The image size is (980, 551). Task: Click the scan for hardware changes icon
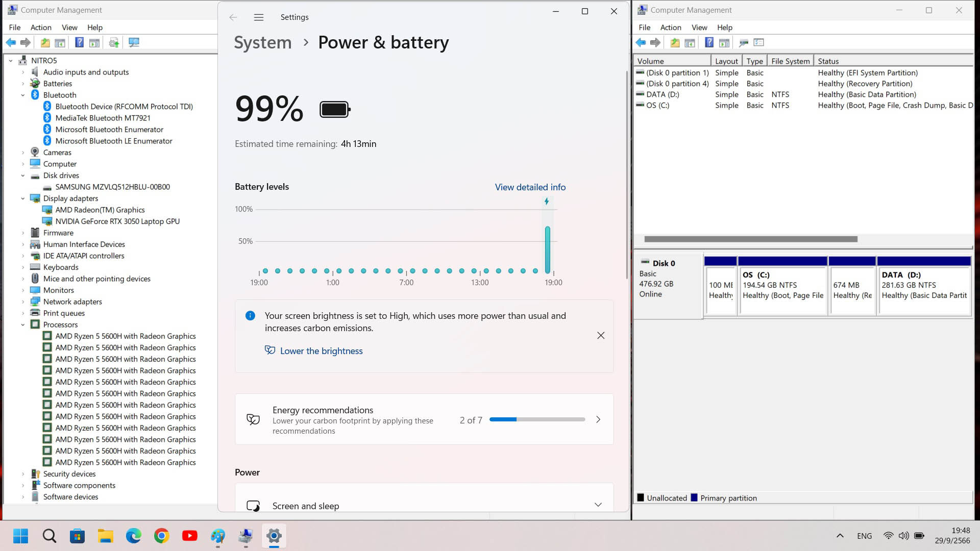(134, 42)
